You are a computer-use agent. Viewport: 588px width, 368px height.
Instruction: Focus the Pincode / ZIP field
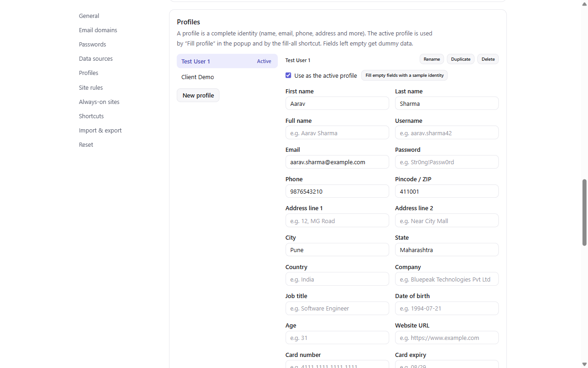447,191
